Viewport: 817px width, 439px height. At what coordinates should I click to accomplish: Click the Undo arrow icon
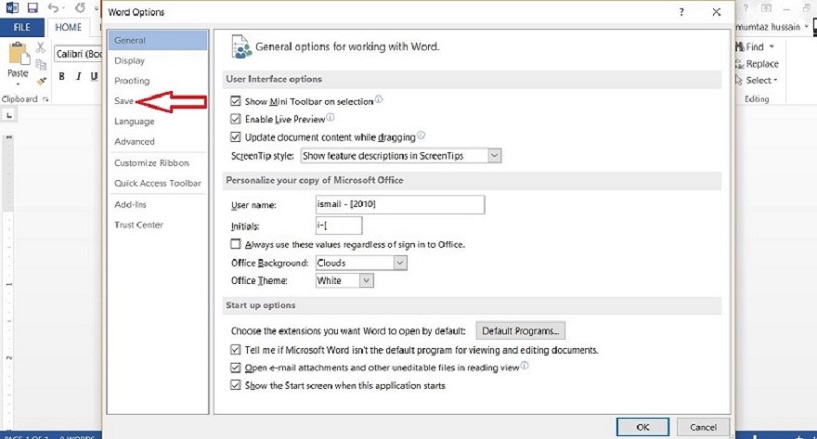click(53, 8)
